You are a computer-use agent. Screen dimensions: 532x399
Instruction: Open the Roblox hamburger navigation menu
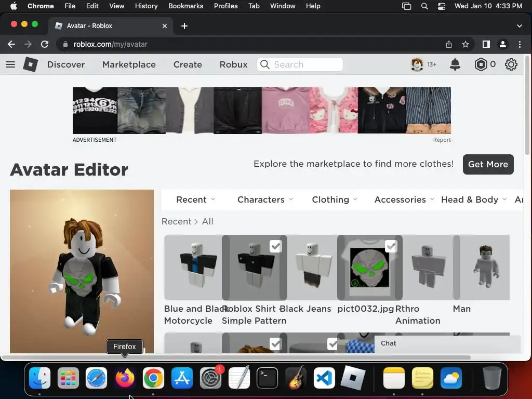[x=10, y=64]
